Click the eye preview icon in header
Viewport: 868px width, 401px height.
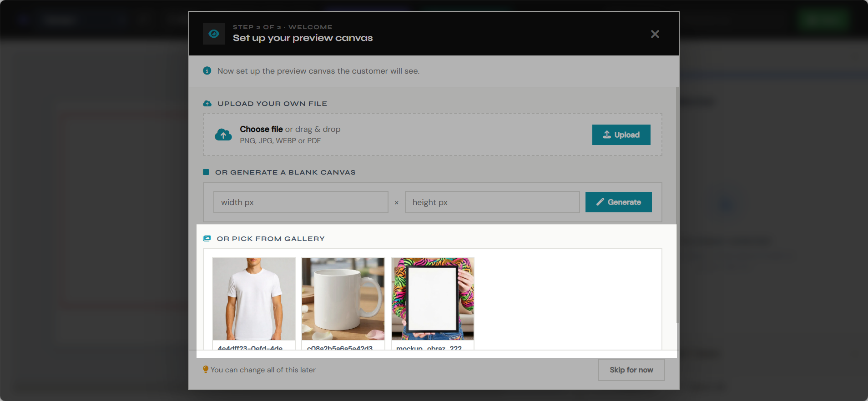[214, 34]
